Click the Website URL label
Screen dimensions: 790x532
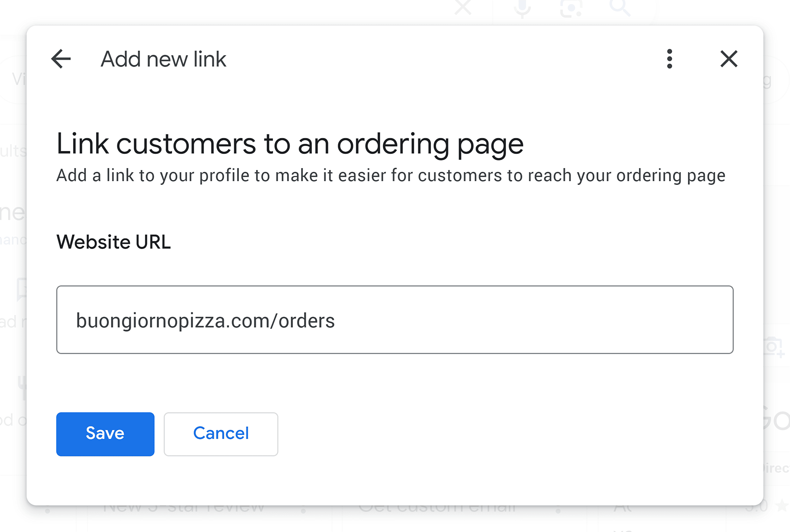[113, 242]
